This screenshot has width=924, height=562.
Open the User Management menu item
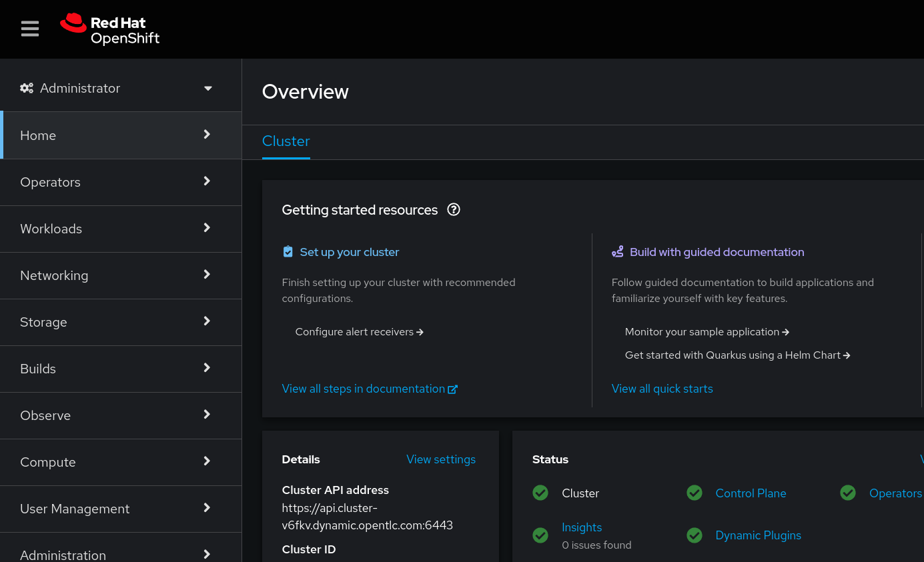coord(120,509)
